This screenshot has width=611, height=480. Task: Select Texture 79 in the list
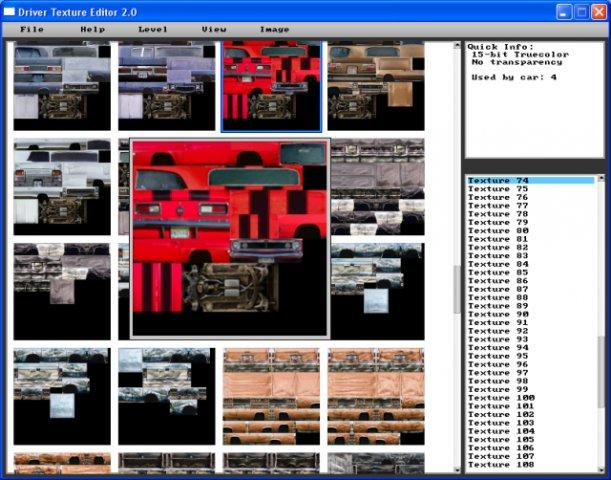pos(531,222)
